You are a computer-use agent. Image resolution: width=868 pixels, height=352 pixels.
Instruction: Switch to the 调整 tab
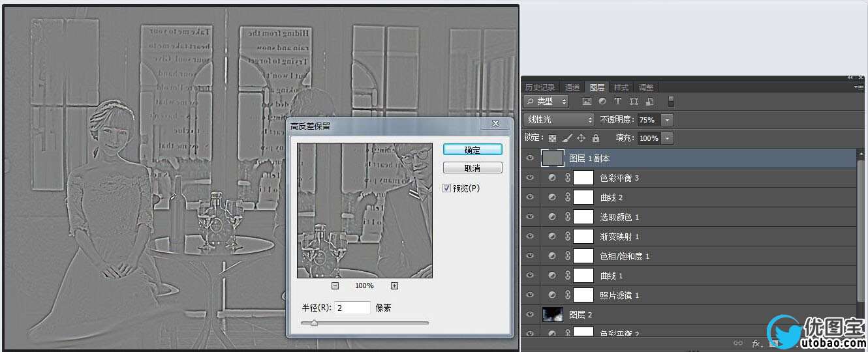click(x=646, y=87)
